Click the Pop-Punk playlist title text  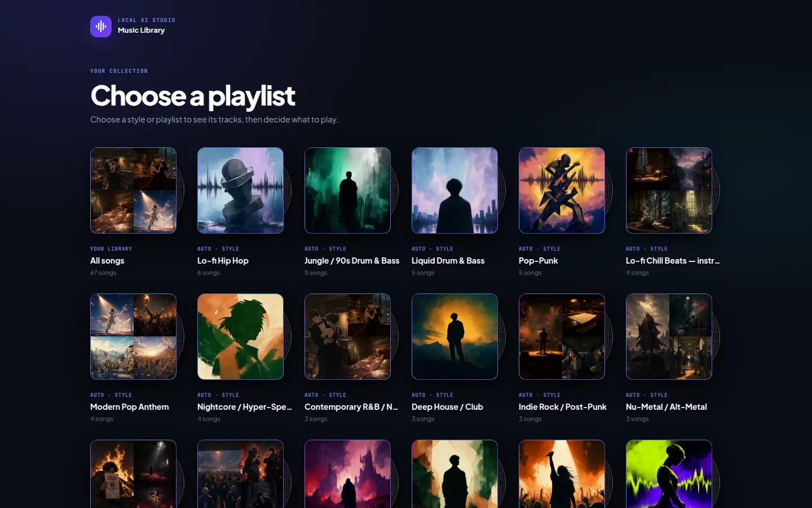(x=538, y=261)
